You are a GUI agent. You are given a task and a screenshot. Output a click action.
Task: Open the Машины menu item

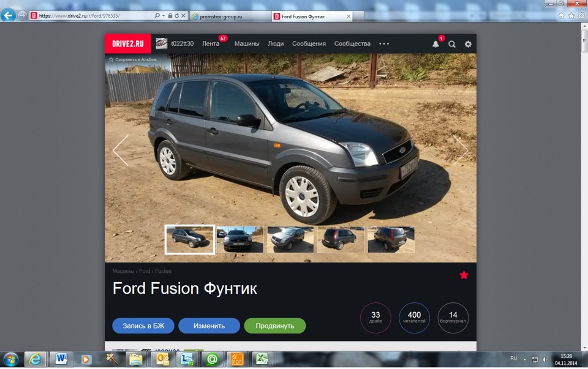click(247, 43)
